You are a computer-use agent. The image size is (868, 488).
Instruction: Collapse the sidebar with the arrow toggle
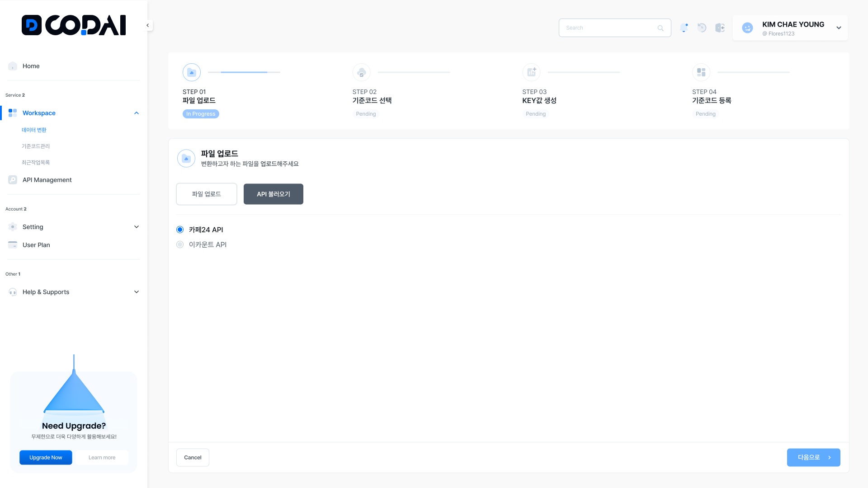click(148, 25)
